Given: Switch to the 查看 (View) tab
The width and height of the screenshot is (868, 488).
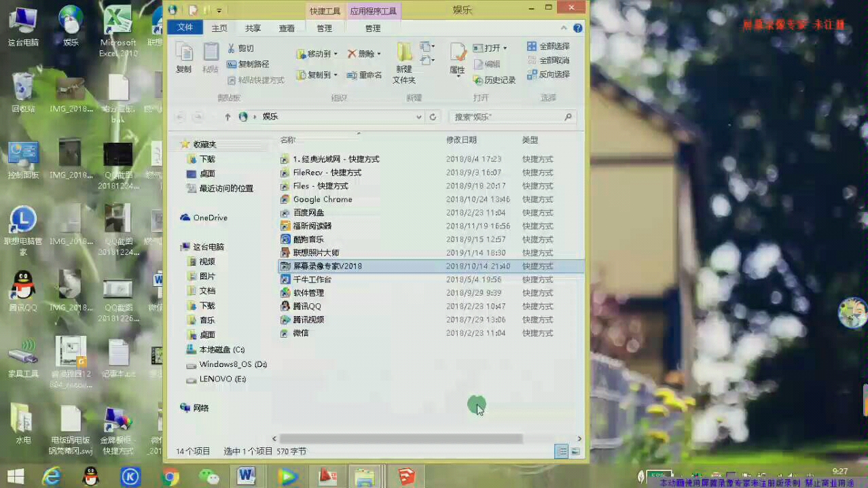Looking at the screenshot, I should pyautogui.click(x=287, y=28).
